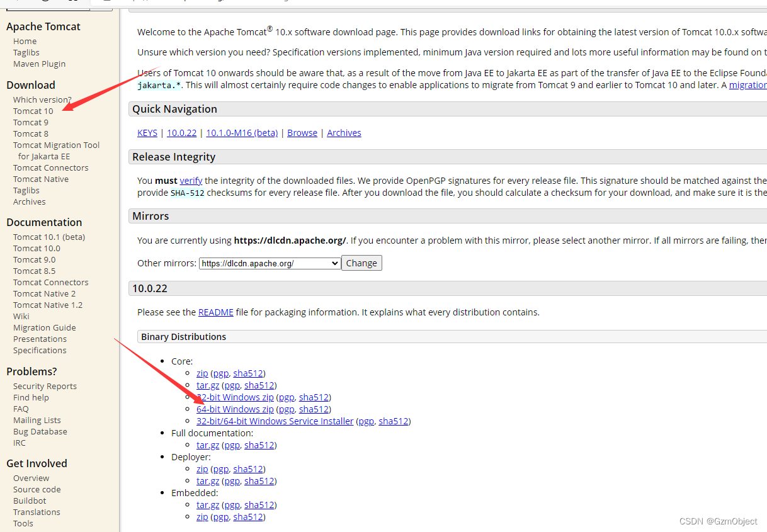The height and width of the screenshot is (532, 767).
Task: Download the Deployer zip
Action: coord(202,469)
